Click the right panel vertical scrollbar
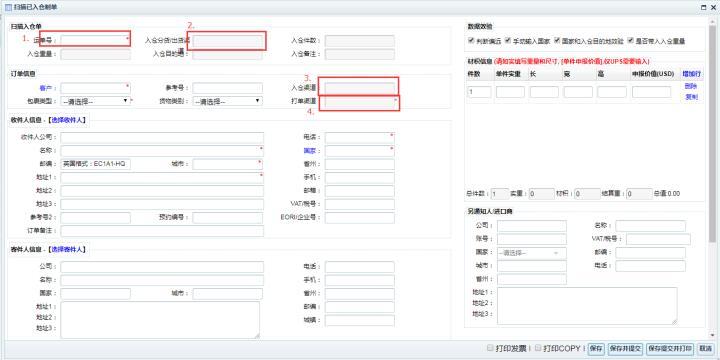 coord(712,133)
